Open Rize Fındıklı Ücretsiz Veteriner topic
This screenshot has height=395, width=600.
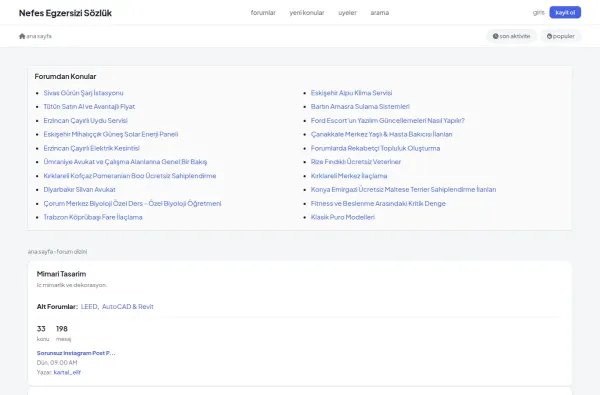pos(356,162)
